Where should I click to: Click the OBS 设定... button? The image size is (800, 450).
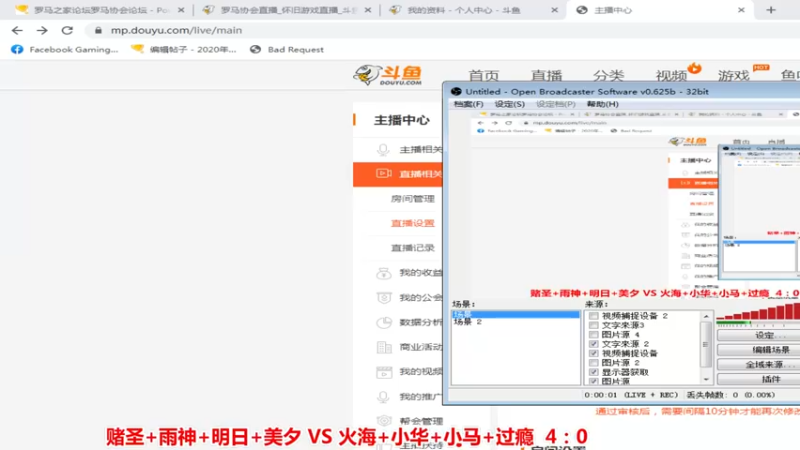pyautogui.click(x=759, y=335)
